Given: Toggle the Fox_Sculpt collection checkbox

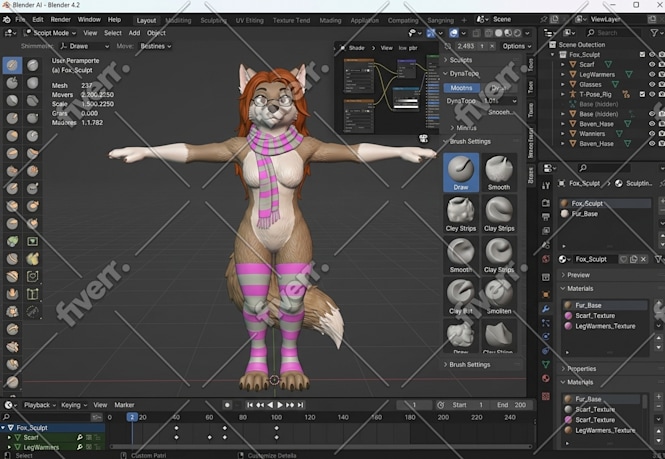Looking at the screenshot, I should [x=643, y=54].
